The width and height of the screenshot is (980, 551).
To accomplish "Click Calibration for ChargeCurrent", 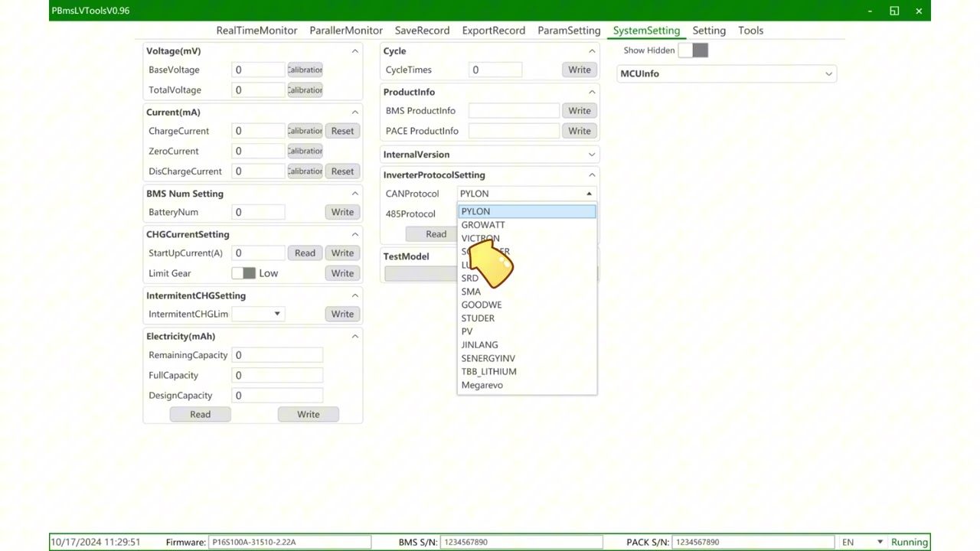I will point(305,131).
